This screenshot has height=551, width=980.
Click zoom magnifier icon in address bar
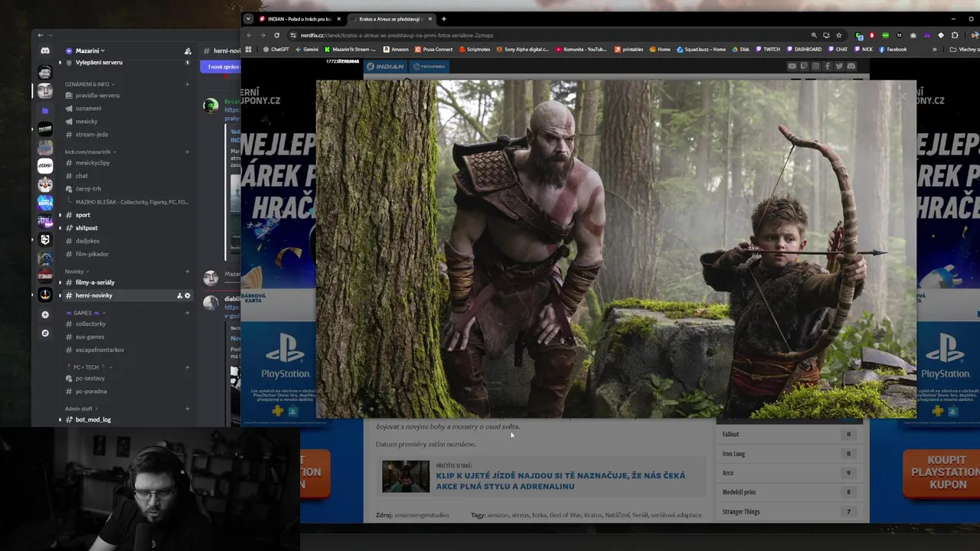[813, 35]
